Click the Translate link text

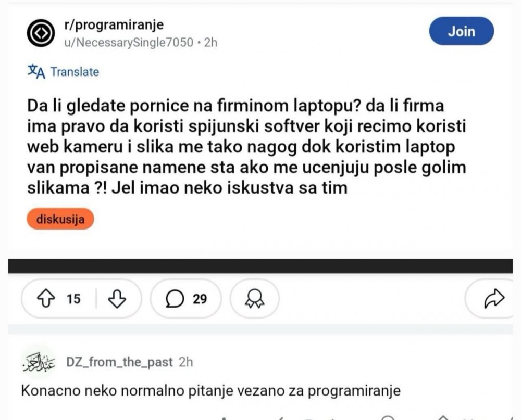[75, 72]
